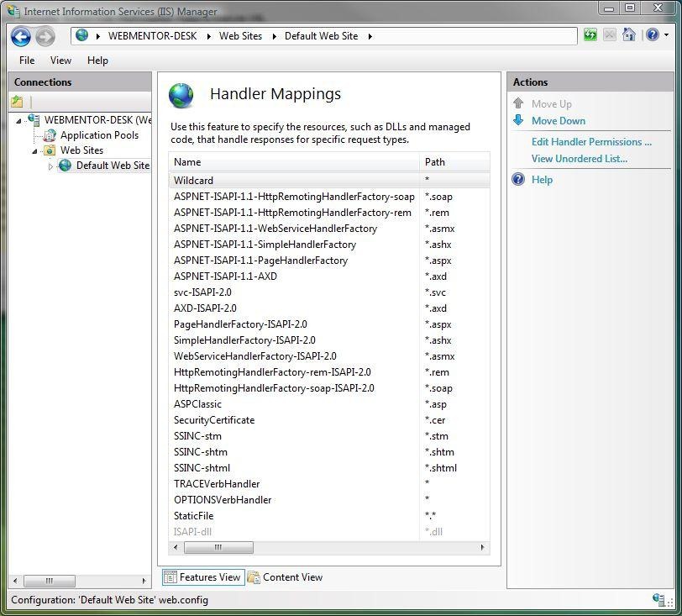Click the WEBMENTOR-DESK server icon

coord(34,119)
